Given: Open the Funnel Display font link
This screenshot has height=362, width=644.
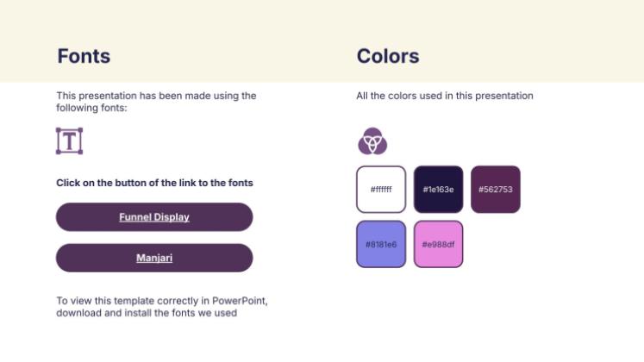Looking at the screenshot, I should pyautogui.click(x=154, y=216).
